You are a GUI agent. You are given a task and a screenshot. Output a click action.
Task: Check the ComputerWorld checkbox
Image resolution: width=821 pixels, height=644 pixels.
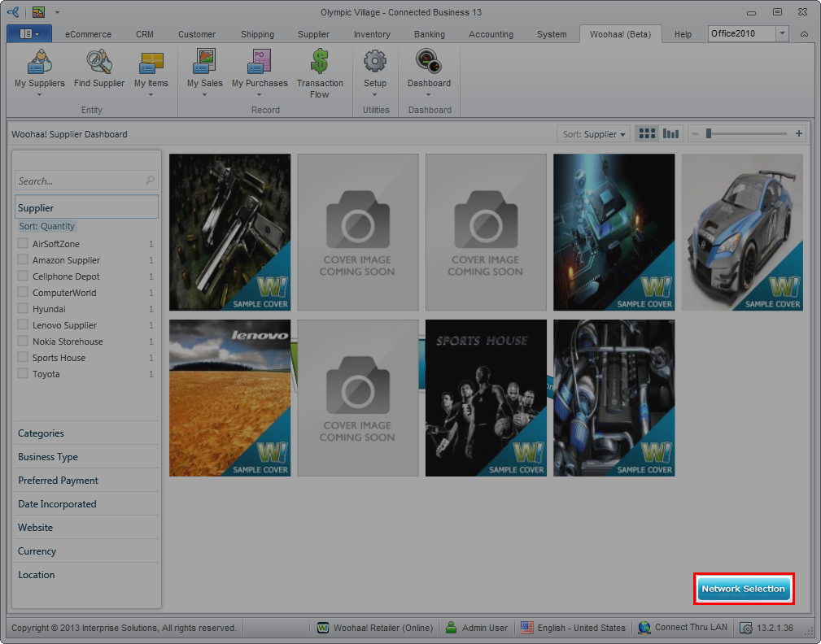pyautogui.click(x=23, y=292)
